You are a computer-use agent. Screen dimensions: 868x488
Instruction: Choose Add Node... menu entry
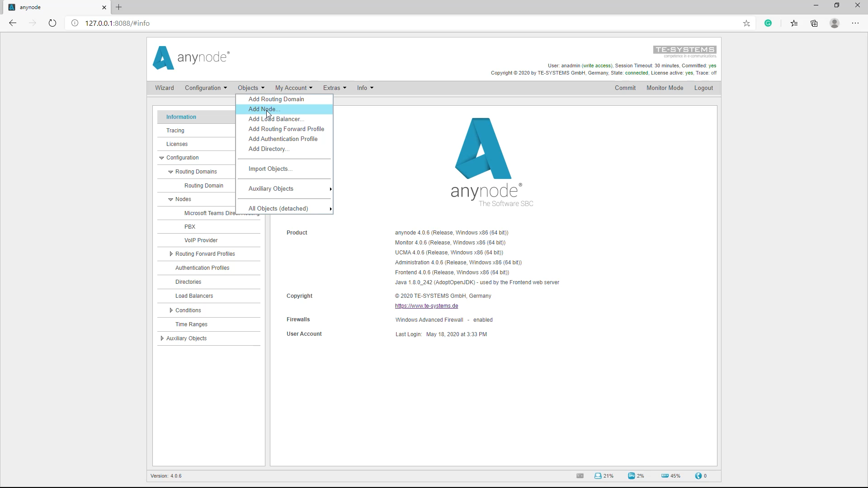click(285, 109)
